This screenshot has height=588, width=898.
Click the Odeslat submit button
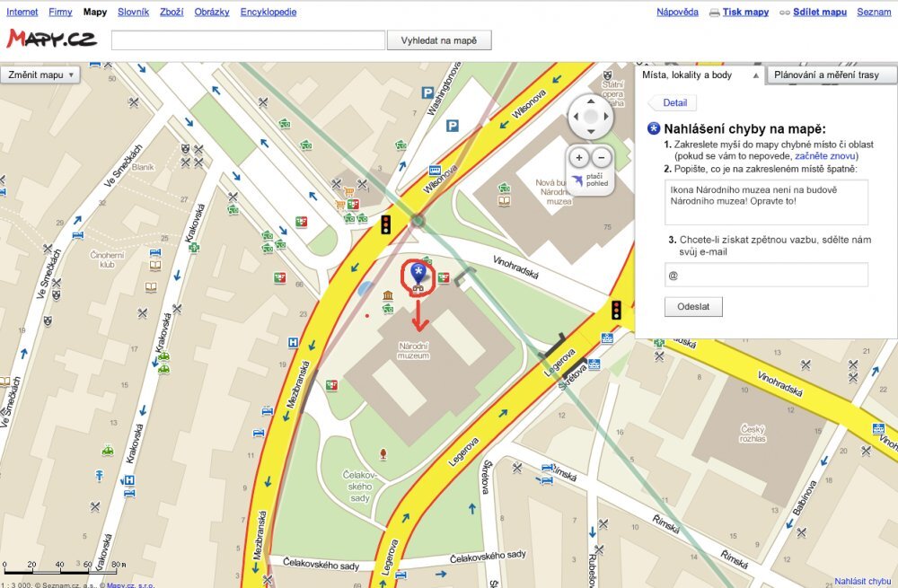pos(693,306)
